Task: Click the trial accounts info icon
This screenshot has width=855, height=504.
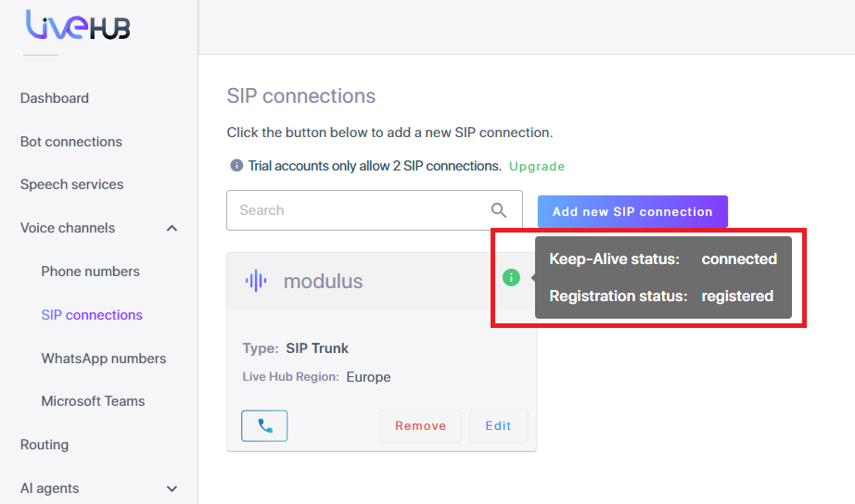Action: pos(236,166)
